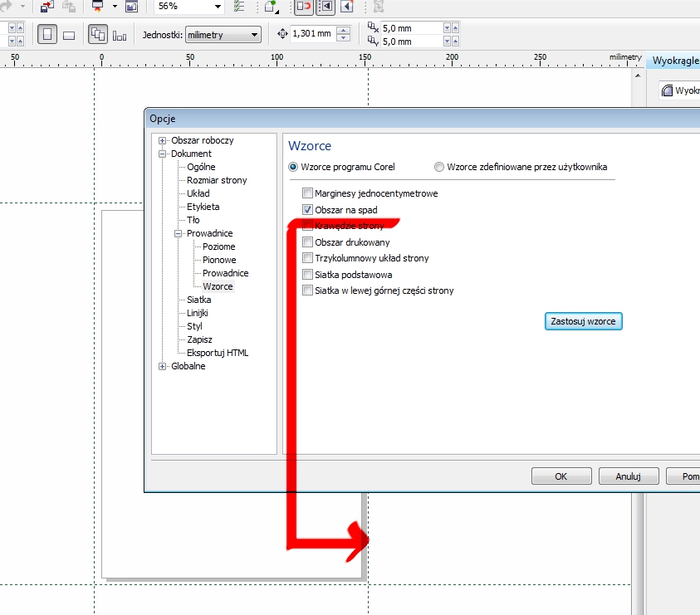Uncheck the Obszar na spad checkbox

[x=308, y=210]
